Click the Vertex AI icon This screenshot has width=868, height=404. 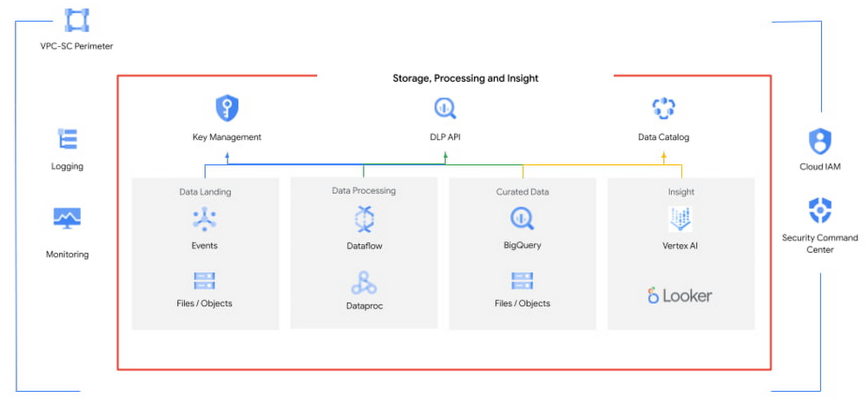coord(681,219)
